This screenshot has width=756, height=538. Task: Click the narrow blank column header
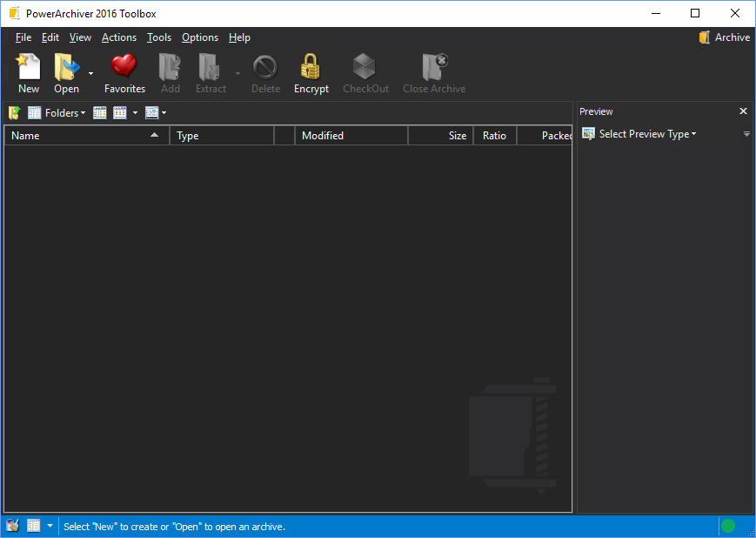[x=284, y=136]
